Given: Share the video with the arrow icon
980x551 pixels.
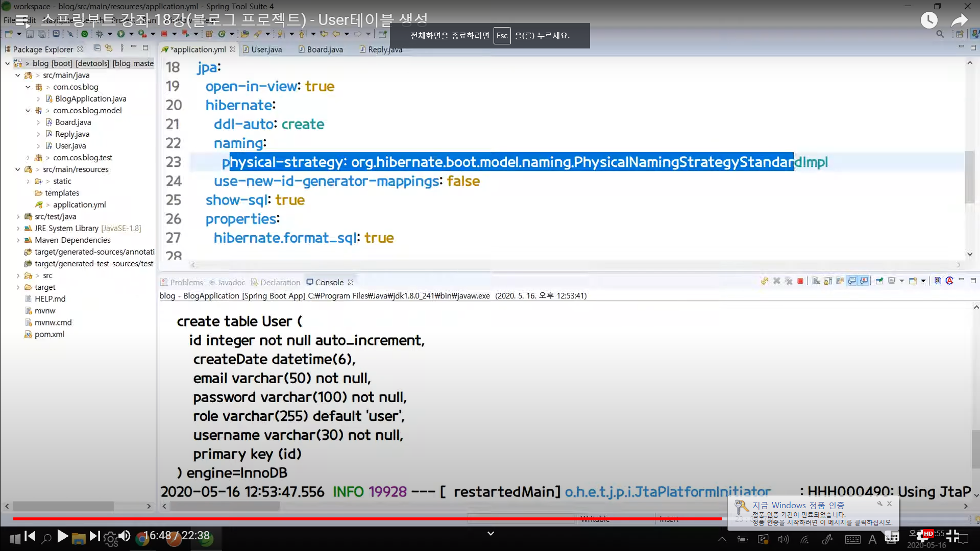Looking at the screenshot, I should (960, 20).
